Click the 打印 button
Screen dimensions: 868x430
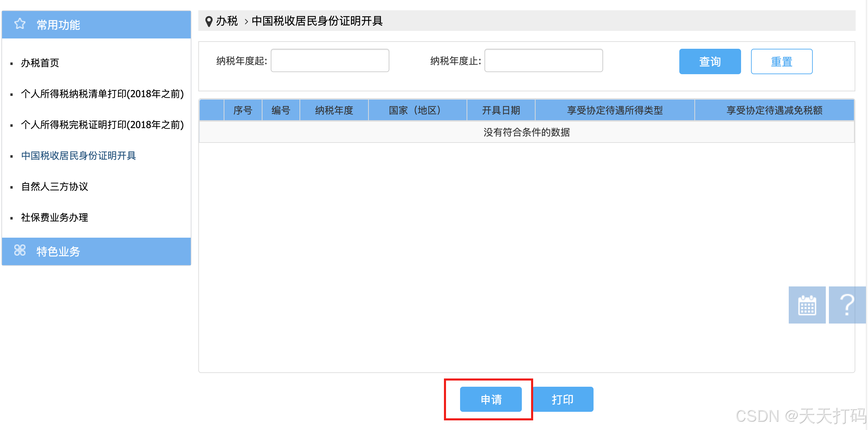click(563, 399)
